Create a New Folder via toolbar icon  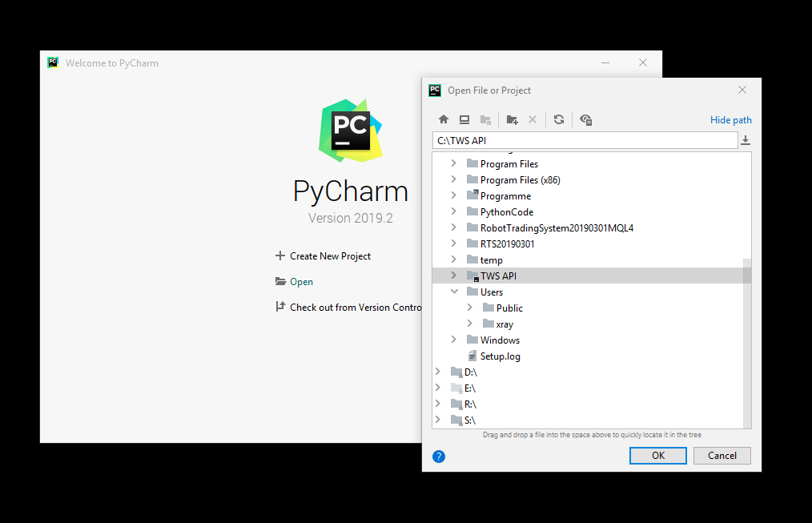click(513, 119)
